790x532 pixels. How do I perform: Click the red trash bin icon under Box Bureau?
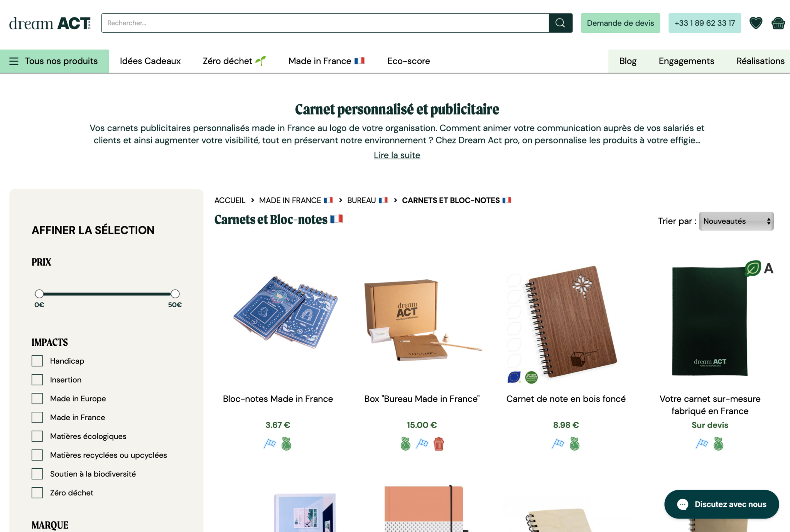pyautogui.click(x=439, y=444)
